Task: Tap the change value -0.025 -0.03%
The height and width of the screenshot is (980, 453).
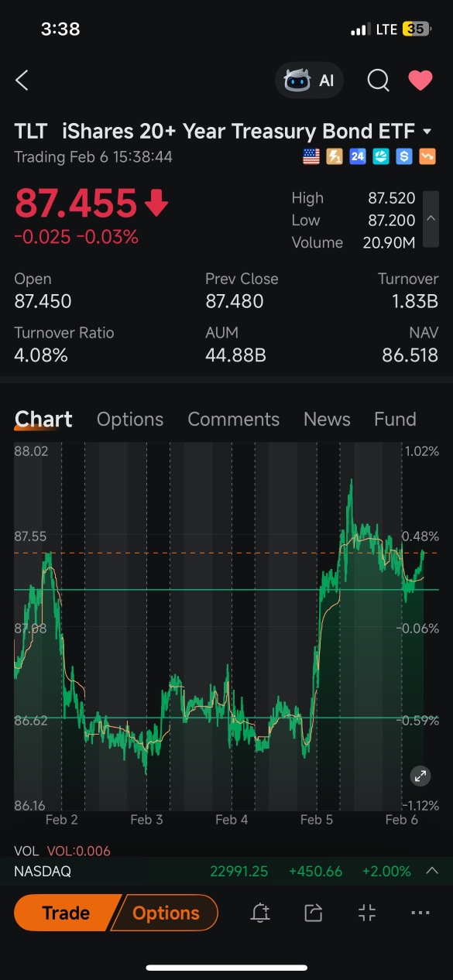Action: [x=76, y=237]
